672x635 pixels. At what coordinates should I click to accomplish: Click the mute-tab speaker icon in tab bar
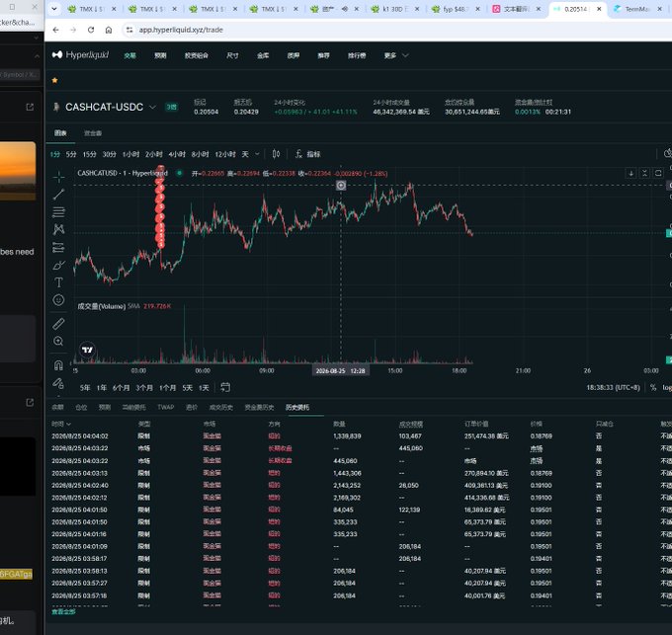pyautogui.click(x=345, y=9)
